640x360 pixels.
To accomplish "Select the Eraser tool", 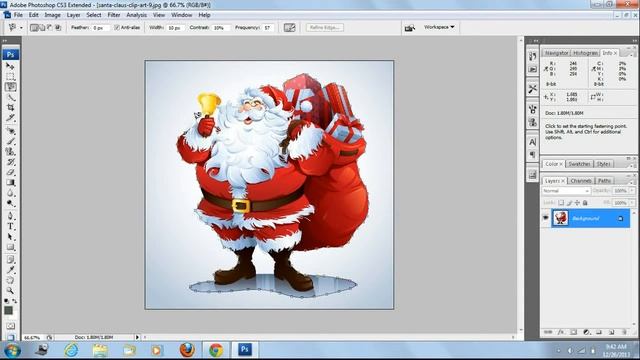I will (10, 173).
